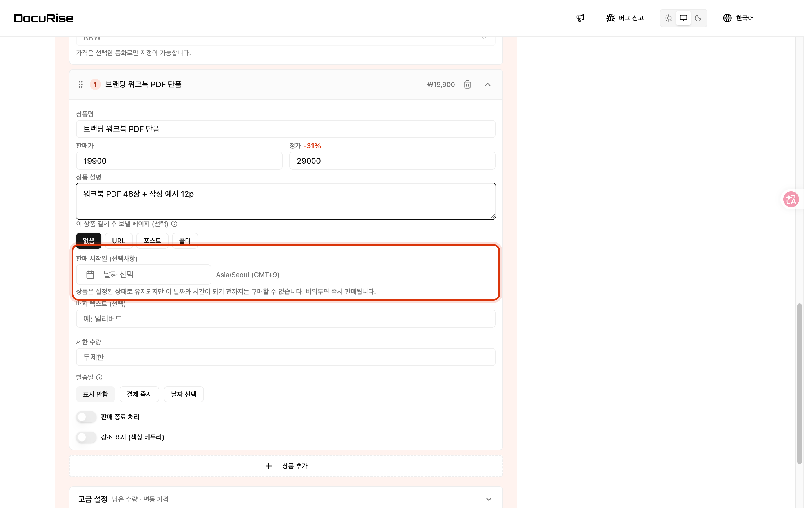Open the announcements megaphone icon
Screen dimensions: 812x508
point(580,18)
